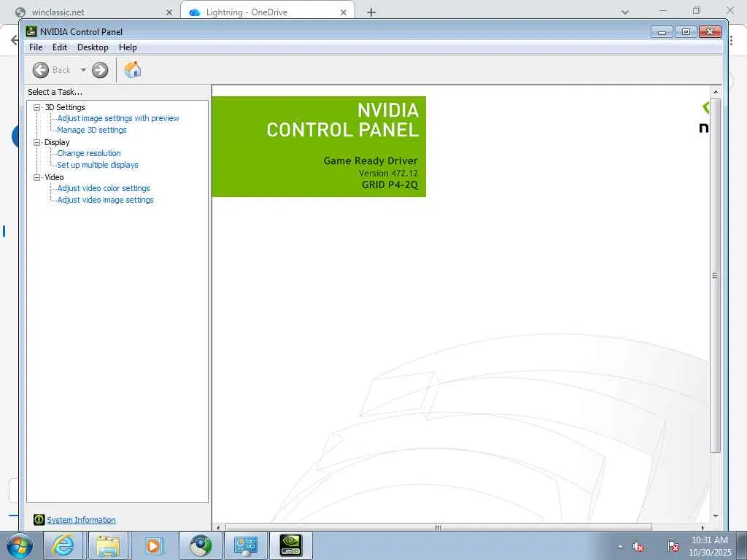
Task: Open the browser tab search chevron
Action: (x=625, y=12)
